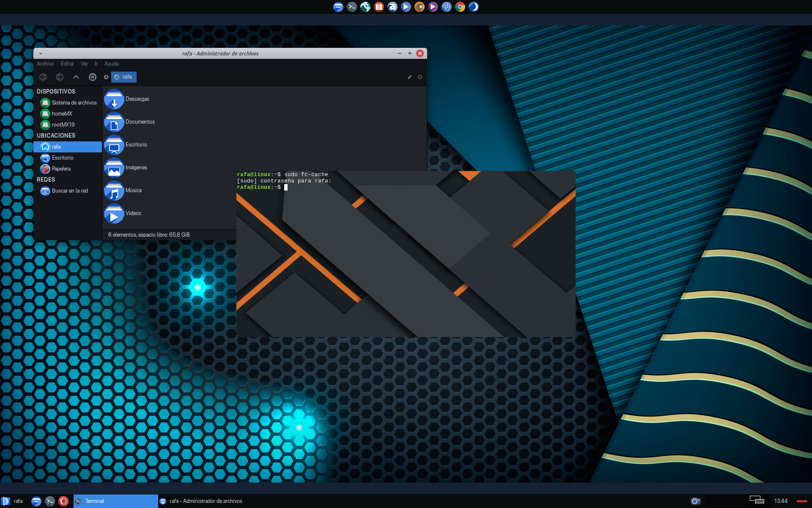This screenshot has height=508, width=812.
Task: Open the Ayuda menu
Action: pyautogui.click(x=112, y=64)
